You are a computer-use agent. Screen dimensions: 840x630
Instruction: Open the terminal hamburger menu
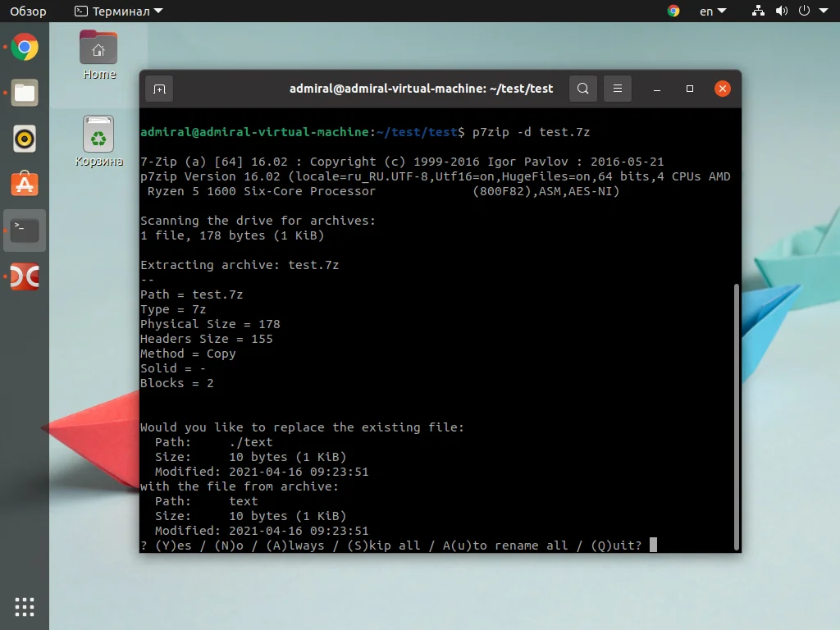coord(617,89)
